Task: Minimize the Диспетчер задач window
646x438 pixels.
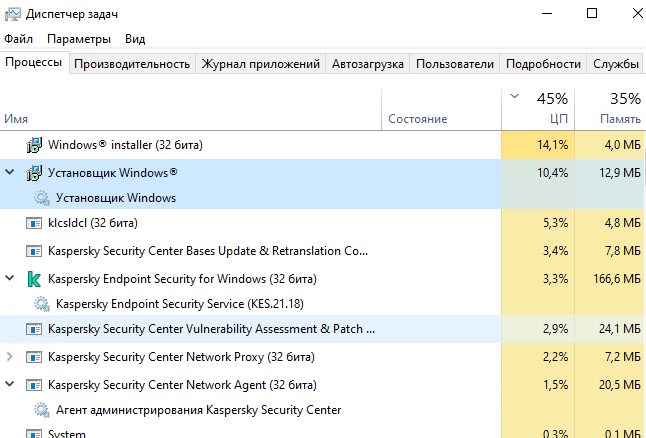Action: [547, 14]
